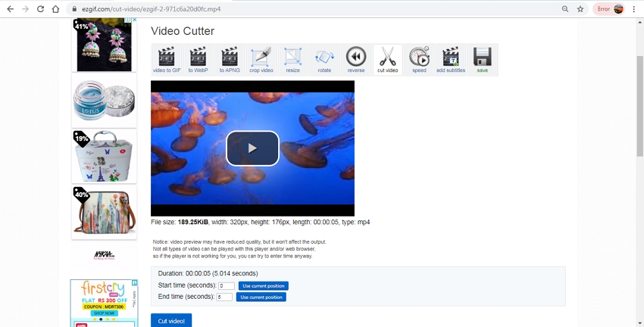Play the jellyfish video preview

point(252,148)
